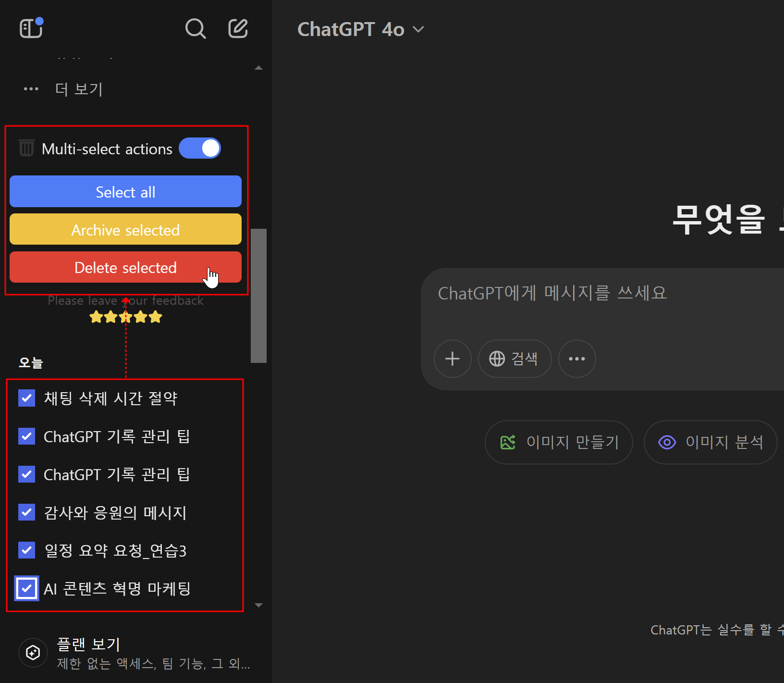This screenshot has width=784, height=683.
Task: Uncheck the "채팅 삭제 시간 절약" chat
Action: (26, 397)
